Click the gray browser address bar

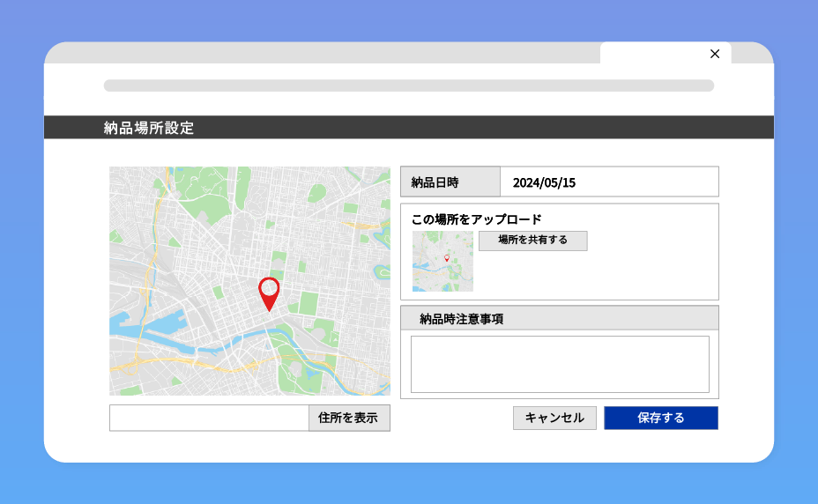pyautogui.click(x=408, y=85)
